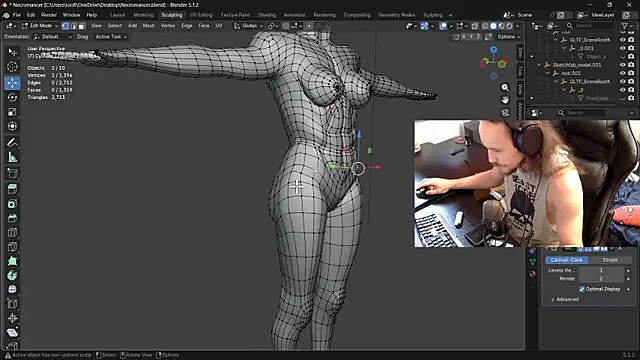Toggle the Optimal Display checkbox

pyautogui.click(x=582, y=289)
